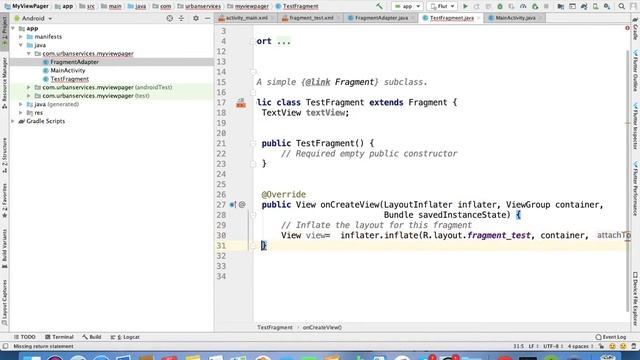Open Project Structure folder icon in toolbar
The width and height of the screenshot is (640, 360).
coord(561,6)
